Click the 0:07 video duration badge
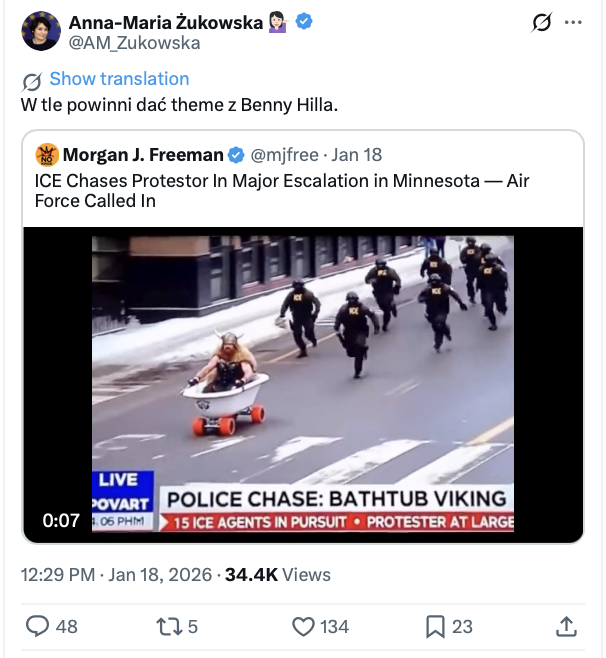The width and height of the screenshot is (606, 658). click(x=61, y=520)
